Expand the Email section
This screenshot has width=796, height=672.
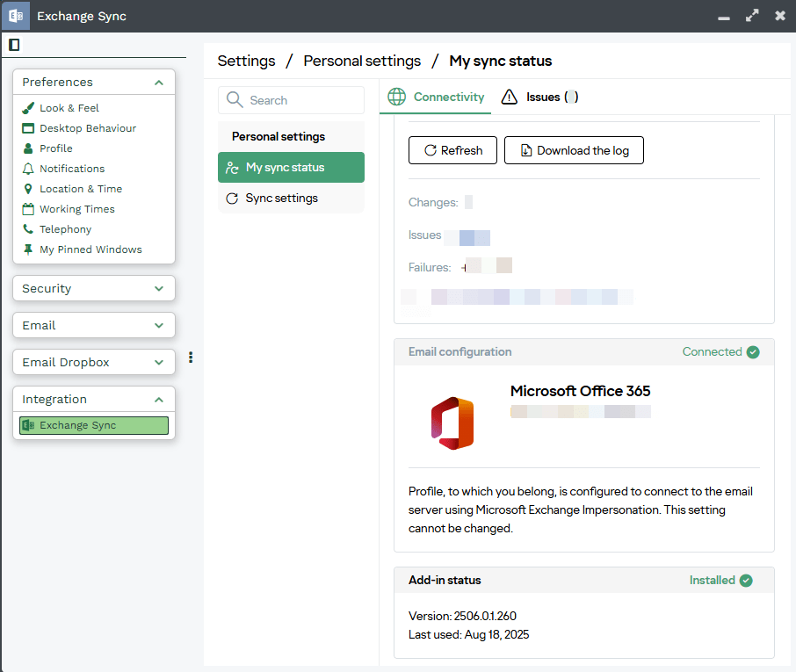[x=159, y=325]
